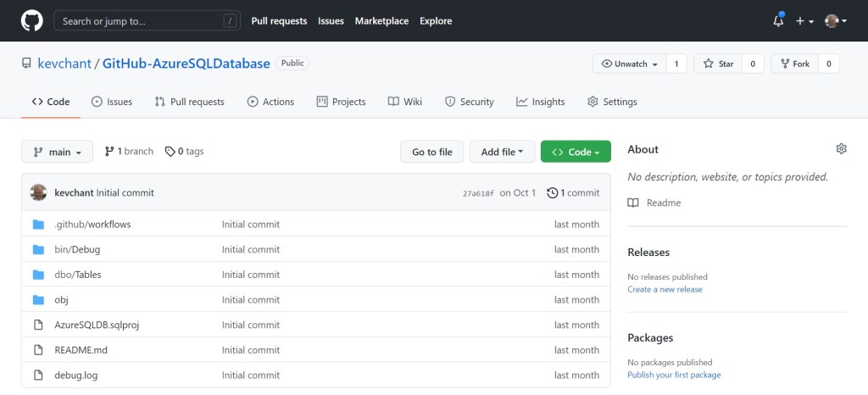The height and width of the screenshot is (395, 868).
Task: Click kevchant avatar in commit row
Action: [x=38, y=192]
